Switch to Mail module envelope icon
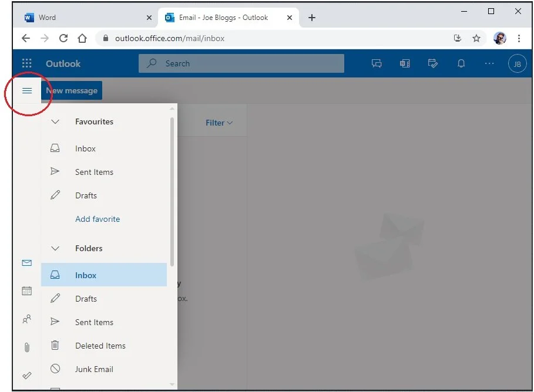 (27, 263)
